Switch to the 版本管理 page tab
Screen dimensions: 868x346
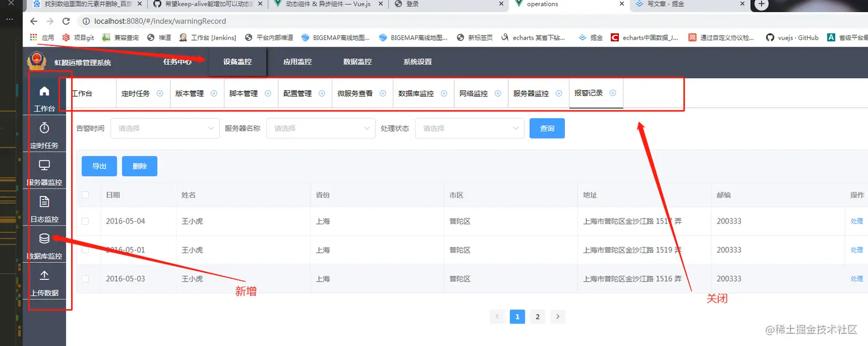pos(189,93)
